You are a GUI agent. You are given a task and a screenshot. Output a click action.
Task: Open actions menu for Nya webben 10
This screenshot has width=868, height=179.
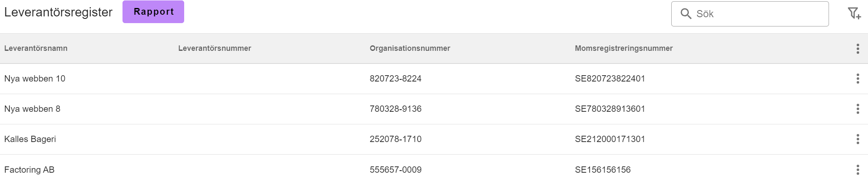click(x=858, y=79)
